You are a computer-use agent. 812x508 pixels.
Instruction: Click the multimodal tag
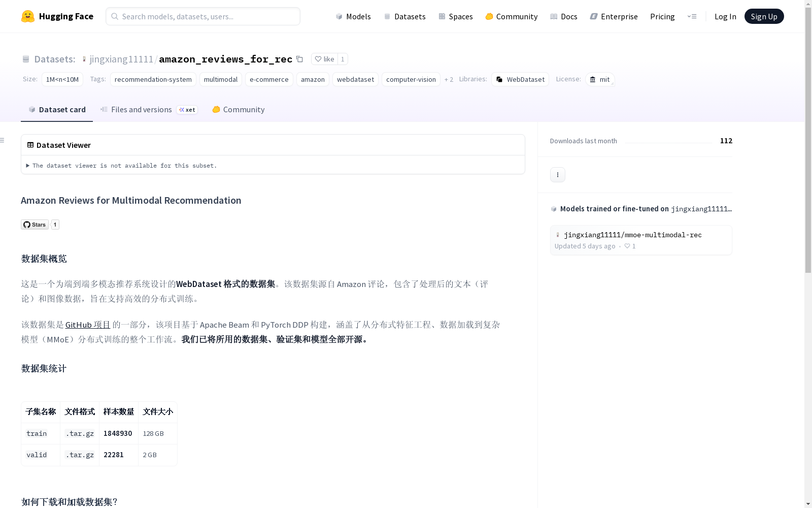tap(221, 79)
